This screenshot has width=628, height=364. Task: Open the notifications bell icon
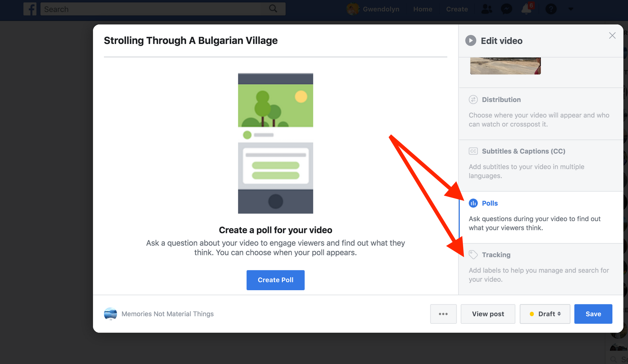tap(526, 9)
